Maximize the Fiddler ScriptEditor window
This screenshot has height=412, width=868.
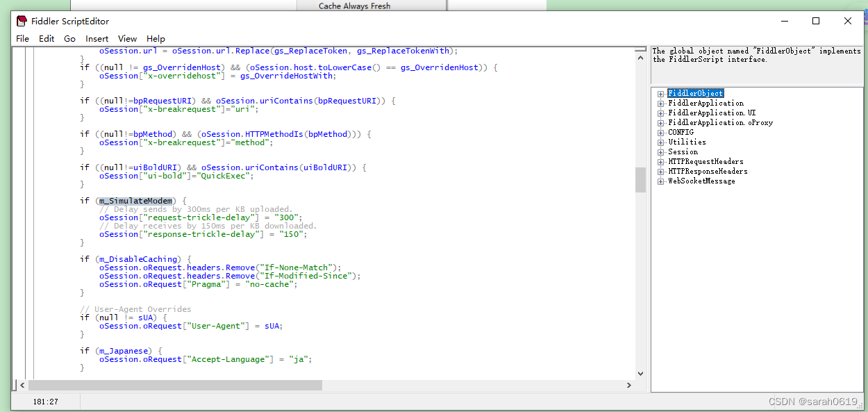(x=816, y=21)
